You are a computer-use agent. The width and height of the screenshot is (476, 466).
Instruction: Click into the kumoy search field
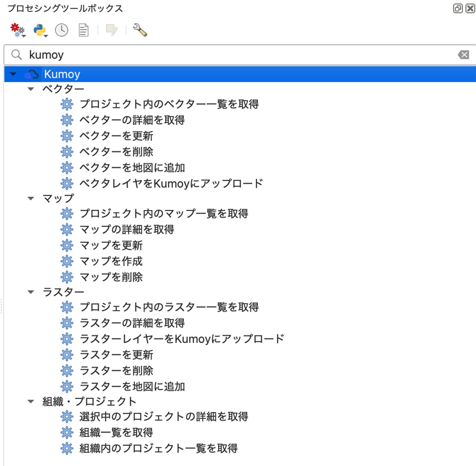(x=240, y=55)
